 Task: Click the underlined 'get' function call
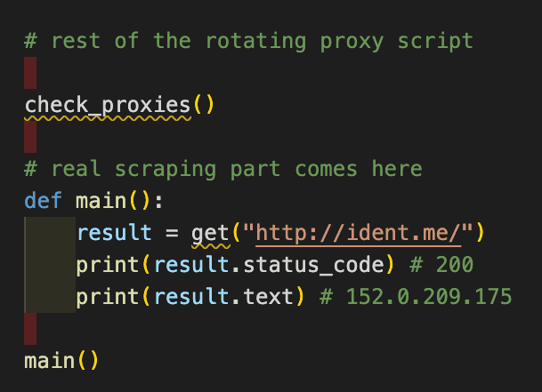tap(211, 234)
